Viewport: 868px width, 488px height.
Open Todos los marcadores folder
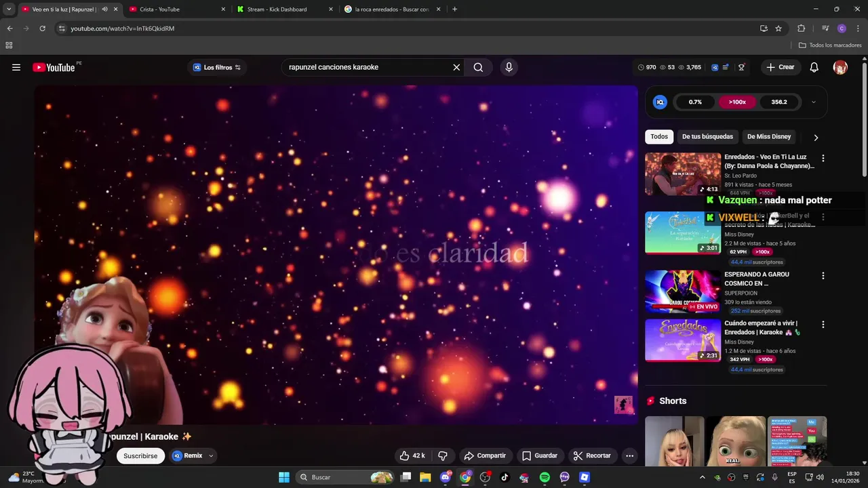tap(830, 45)
